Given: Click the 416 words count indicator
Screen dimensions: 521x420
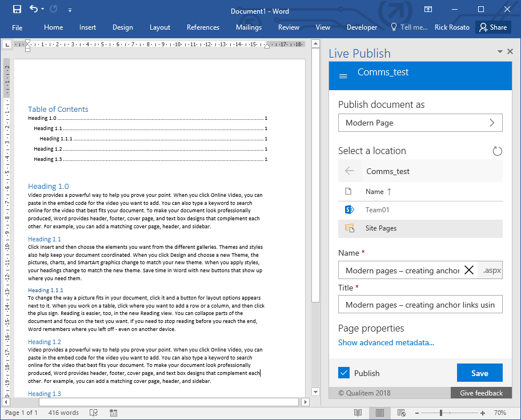Looking at the screenshot, I should point(63,413).
